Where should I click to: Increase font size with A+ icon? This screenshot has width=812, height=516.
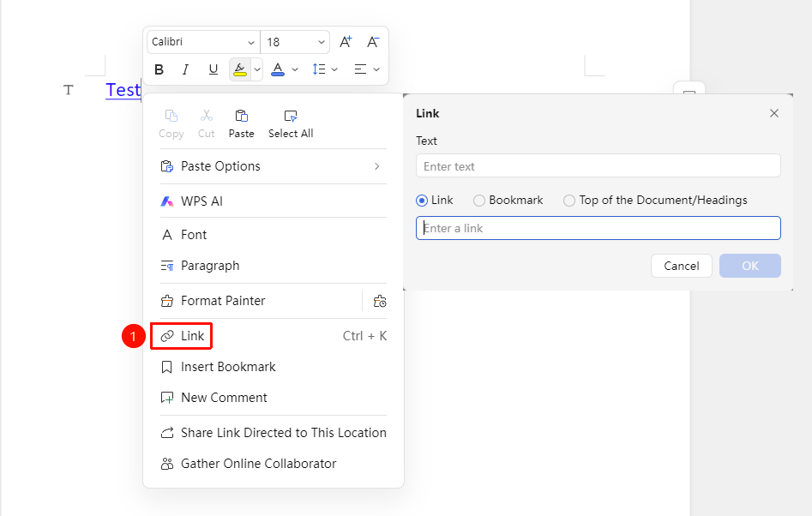[346, 42]
